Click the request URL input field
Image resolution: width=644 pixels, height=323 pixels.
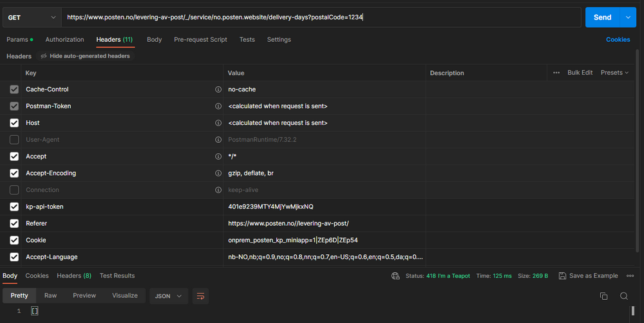(322, 17)
